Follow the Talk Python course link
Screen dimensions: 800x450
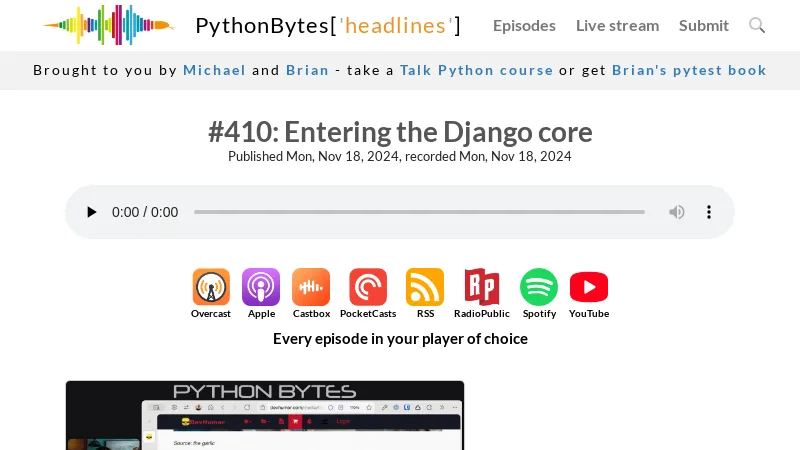(476, 70)
